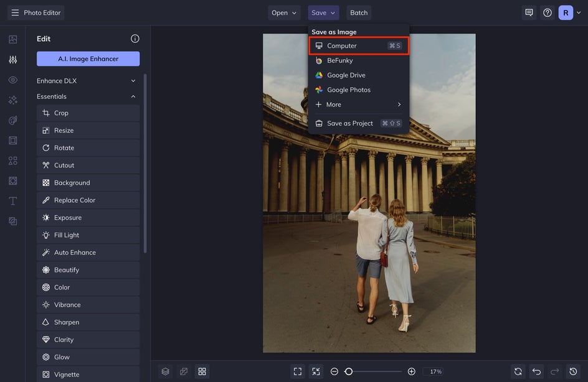Click the undo arrow icon

[x=536, y=371]
